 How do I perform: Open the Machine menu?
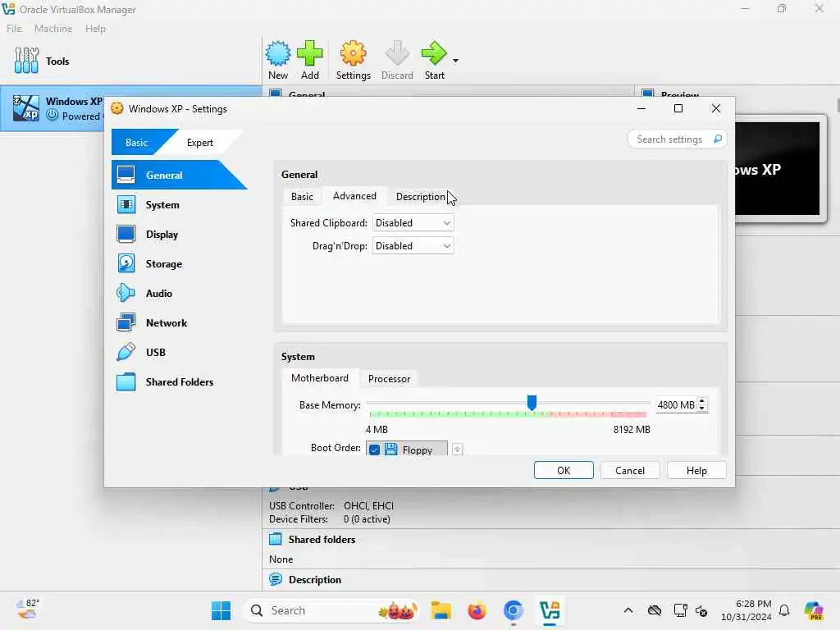coord(53,29)
